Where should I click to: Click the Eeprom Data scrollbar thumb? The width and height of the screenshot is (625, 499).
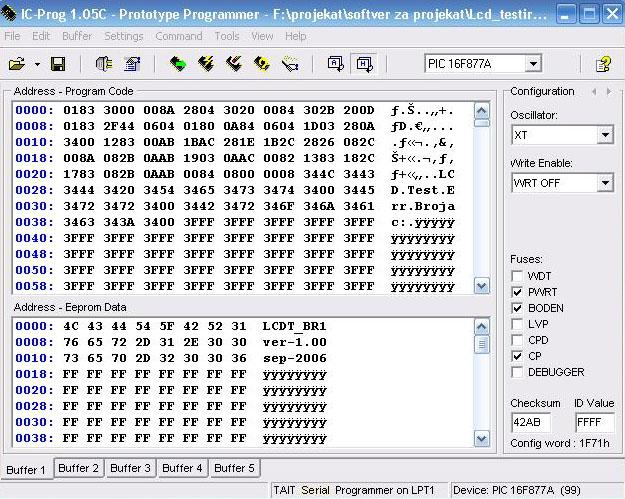(482, 344)
